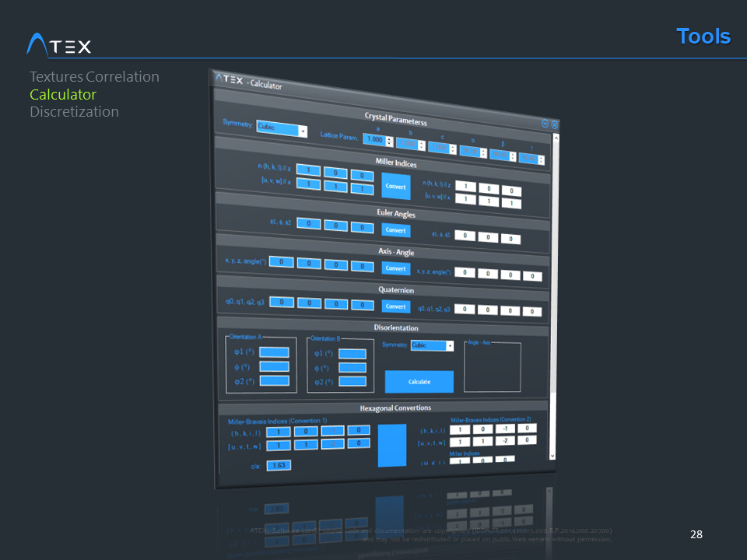Click the first white output n(h,k,l)//z field
Image resolution: width=747 pixels, height=560 pixels.
(465, 186)
